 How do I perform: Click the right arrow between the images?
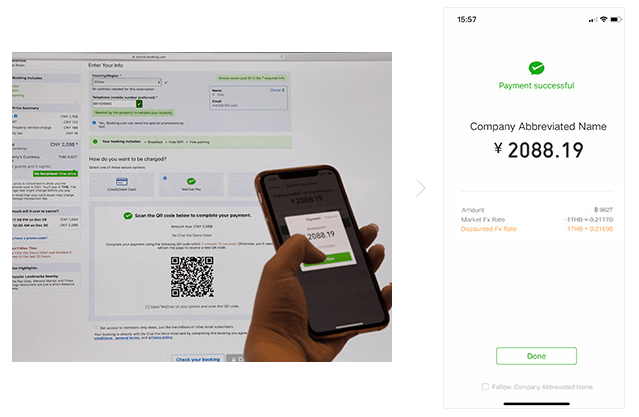click(x=421, y=188)
